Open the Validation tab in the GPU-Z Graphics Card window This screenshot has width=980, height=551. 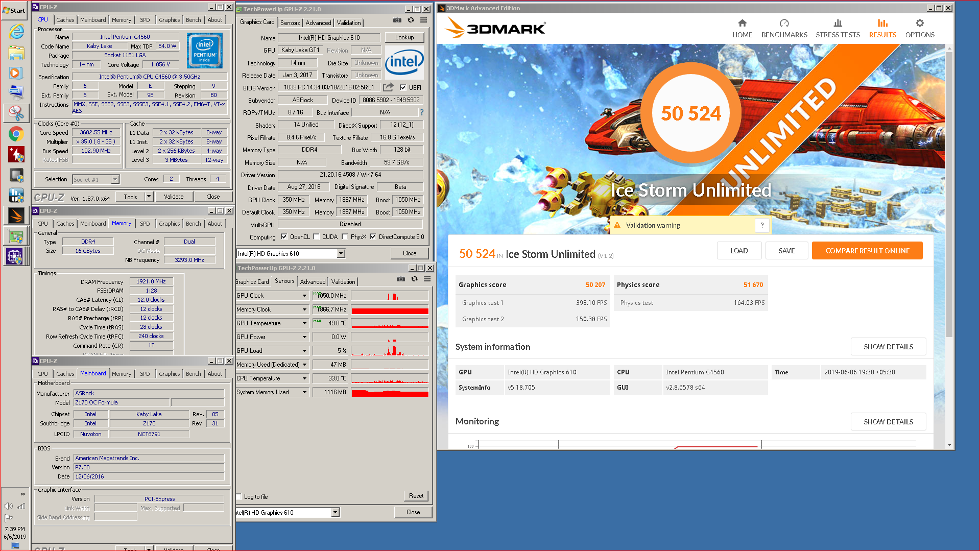coord(349,23)
